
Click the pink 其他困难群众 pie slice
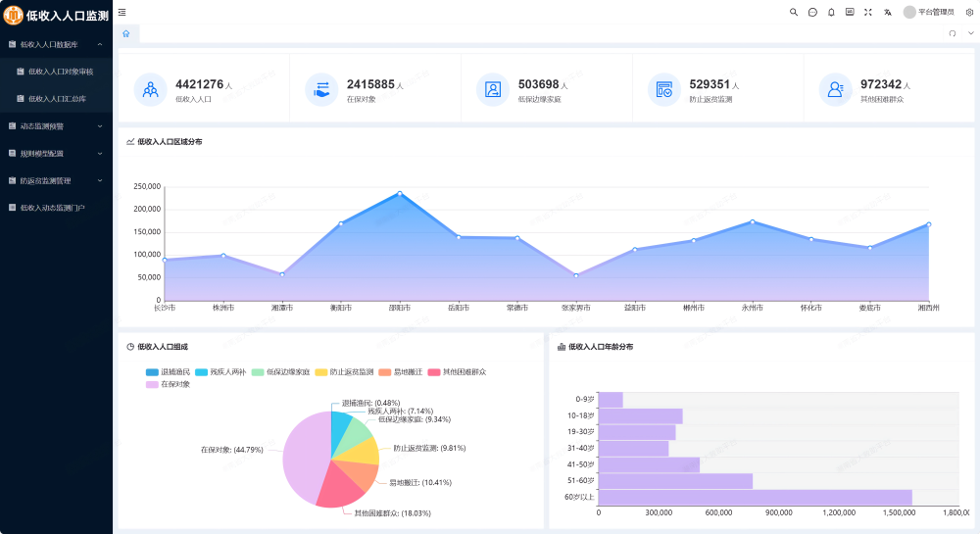tap(338, 487)
